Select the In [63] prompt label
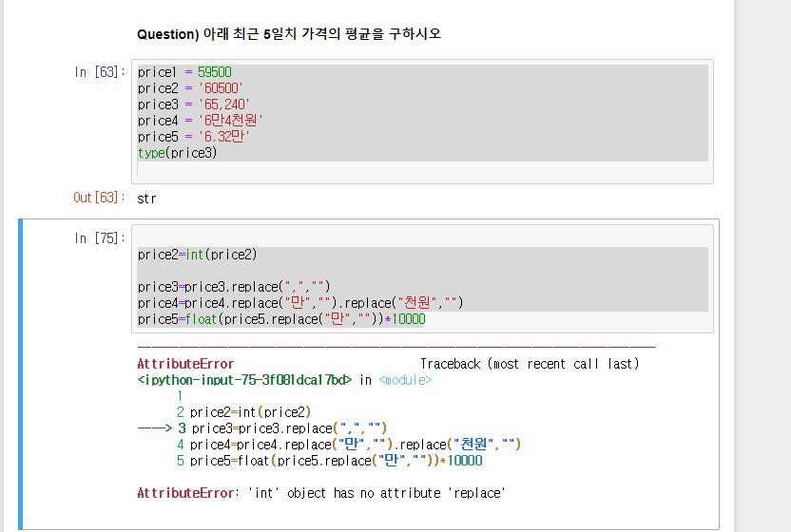This screenshot has height=532, width=791. click(100, 72)
